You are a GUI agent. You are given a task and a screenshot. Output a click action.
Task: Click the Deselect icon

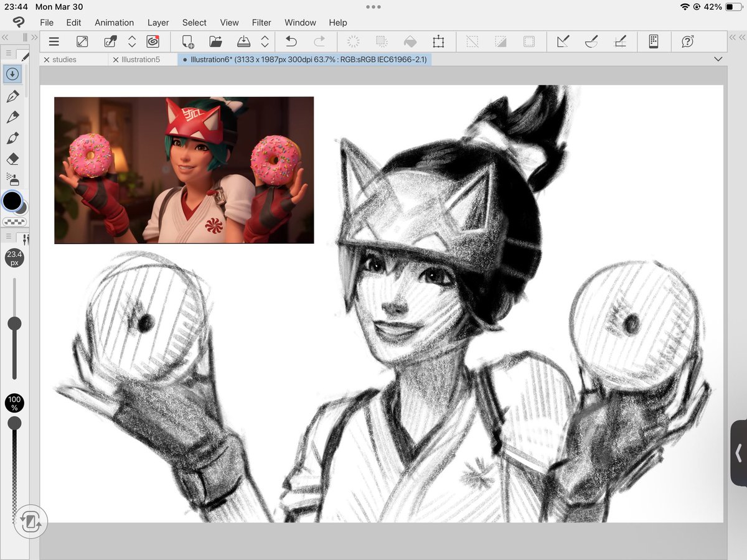tap(472, 42)
